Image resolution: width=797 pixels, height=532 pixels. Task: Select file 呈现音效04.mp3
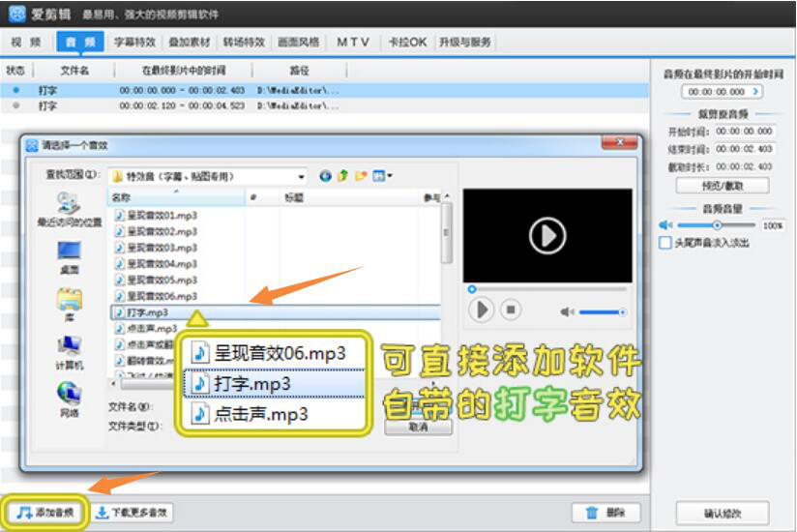(156, 264)
